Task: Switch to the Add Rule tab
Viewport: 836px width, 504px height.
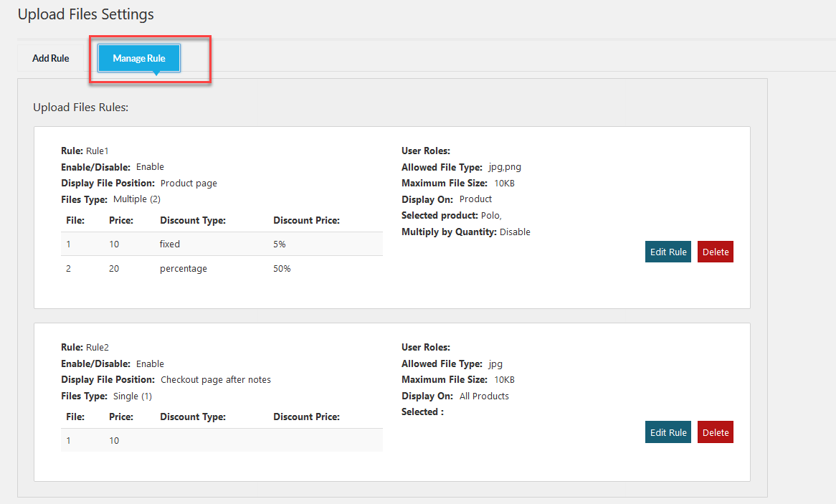Action: click(50, 58)
